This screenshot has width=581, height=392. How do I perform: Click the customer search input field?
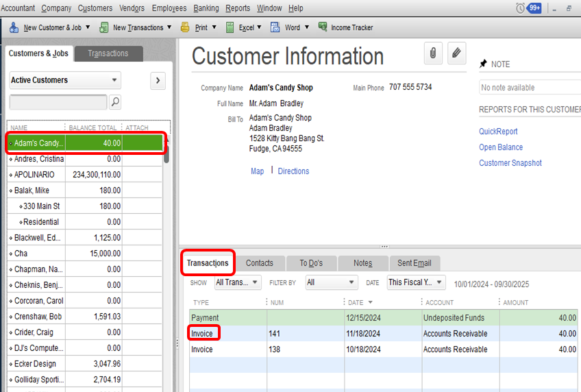coord(58,102)
